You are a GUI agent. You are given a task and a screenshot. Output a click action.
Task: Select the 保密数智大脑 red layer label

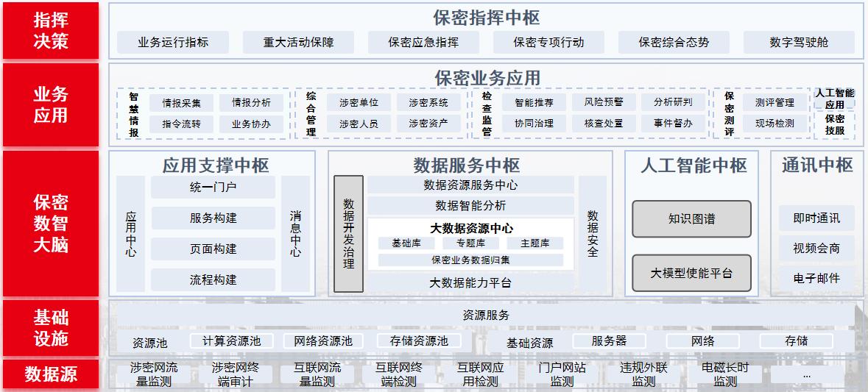pos(51,224)
